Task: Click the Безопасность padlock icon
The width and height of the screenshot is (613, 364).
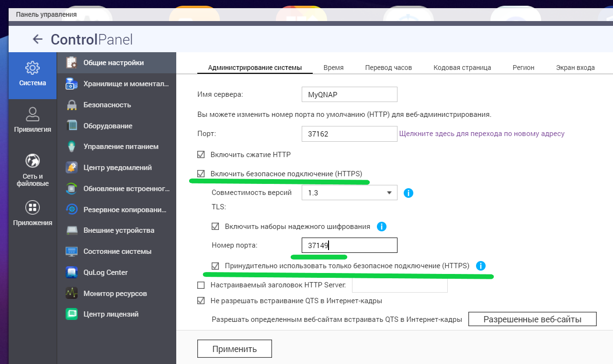Action: coord(72,105)
